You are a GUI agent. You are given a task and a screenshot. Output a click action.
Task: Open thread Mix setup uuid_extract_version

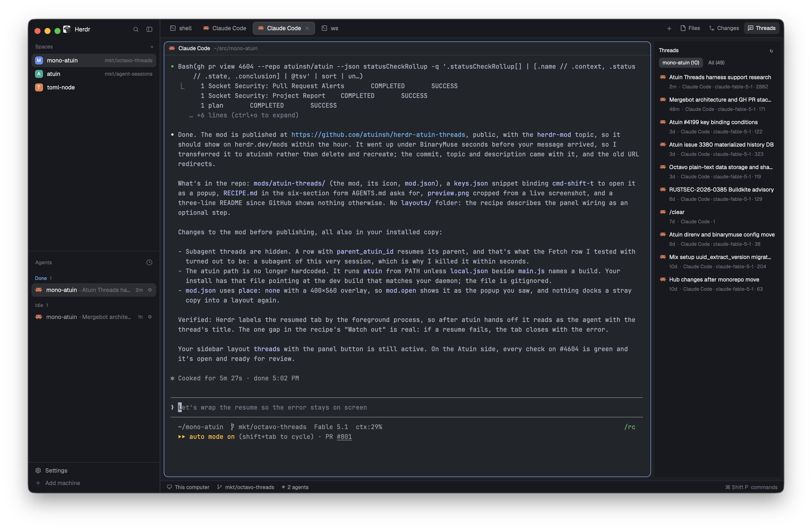tap(717, 262)
